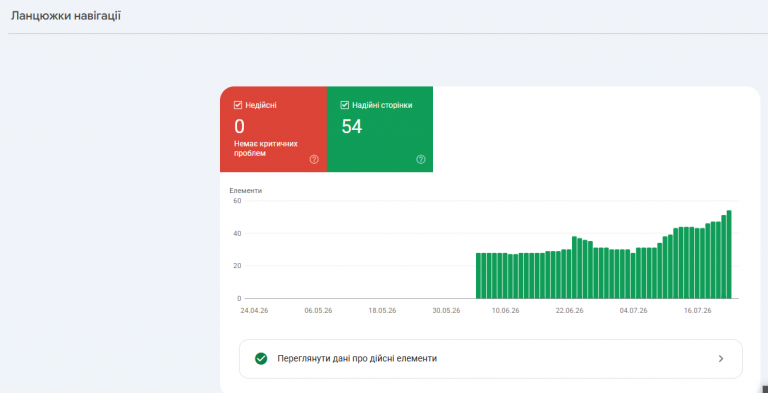Click the 04.07.26 date axis label
This screenshot has height=393, width=768.
click(x=634, y=311)
